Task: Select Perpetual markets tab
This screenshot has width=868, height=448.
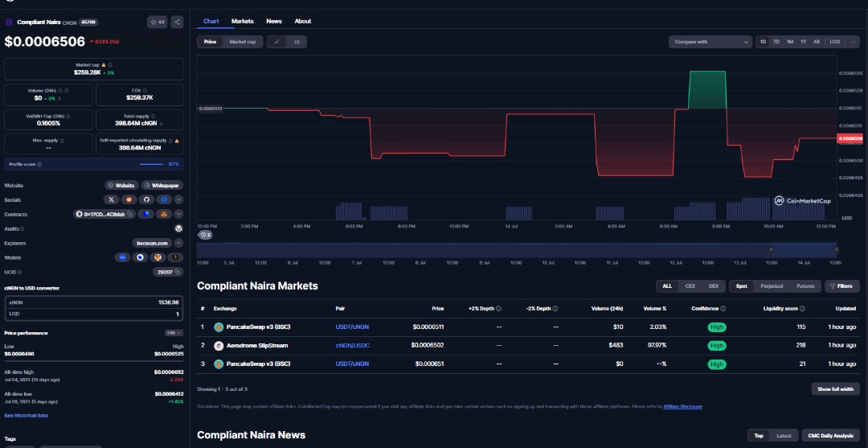Action: pos(771,286)
